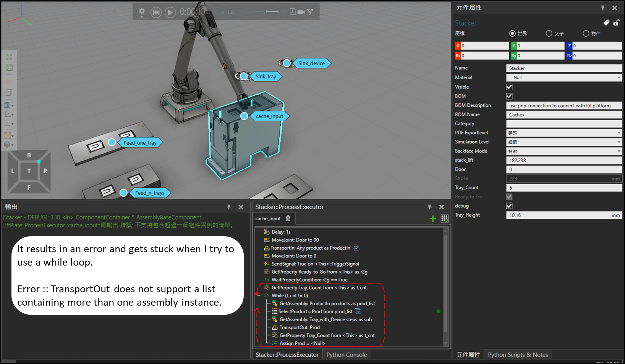Open the Python Scripts & Notes tab
The height and width of the screenshot is (364, 625).
[518, 355]
